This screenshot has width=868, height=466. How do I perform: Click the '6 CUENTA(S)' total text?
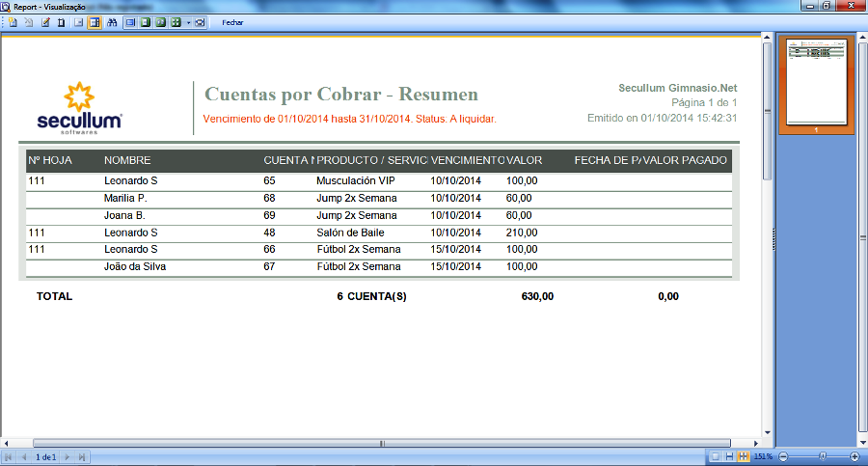pos(371,296)
